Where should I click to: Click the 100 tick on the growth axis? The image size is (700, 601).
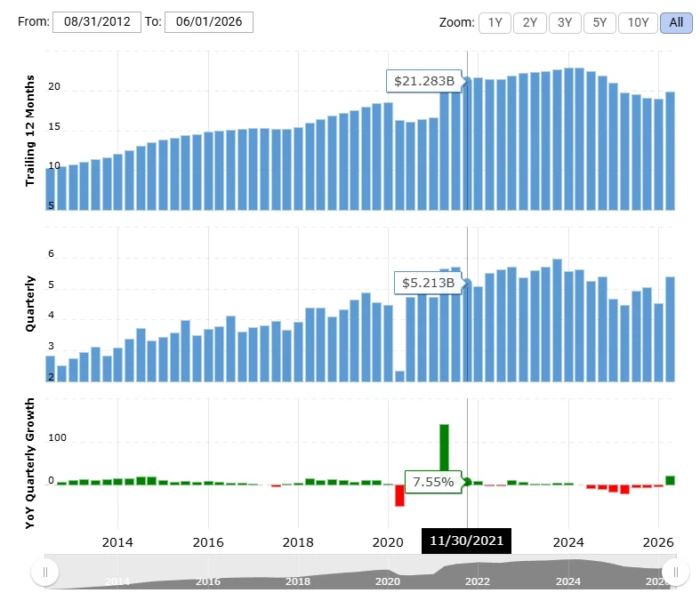coord(57,437)
